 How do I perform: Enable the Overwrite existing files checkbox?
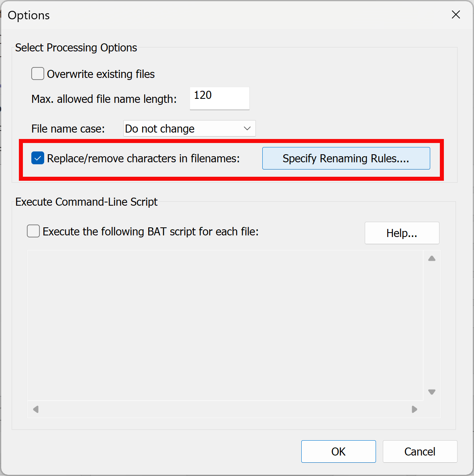click(37, 74)
